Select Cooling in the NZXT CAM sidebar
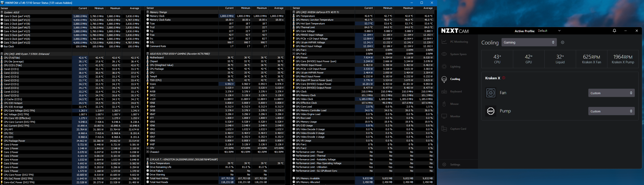The width and height of the screenshot is (644, 185). [451, 79]
